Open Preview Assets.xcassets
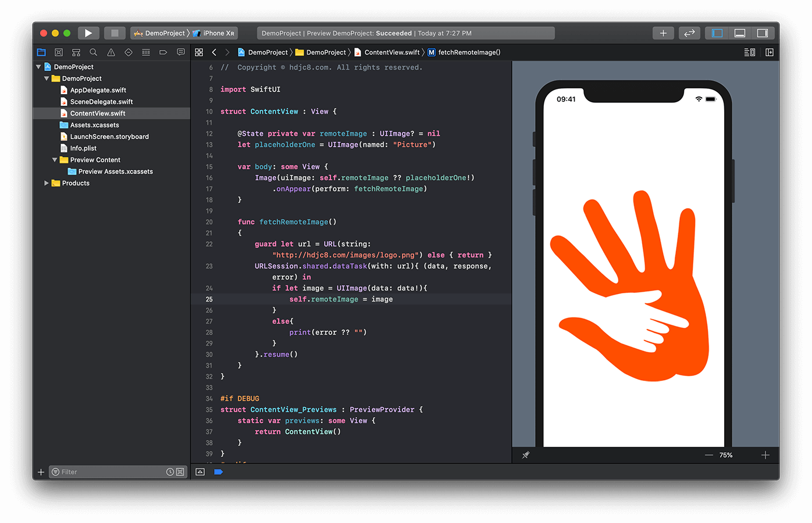This screenshot has width=812, height=523. [x=115, y=171]
